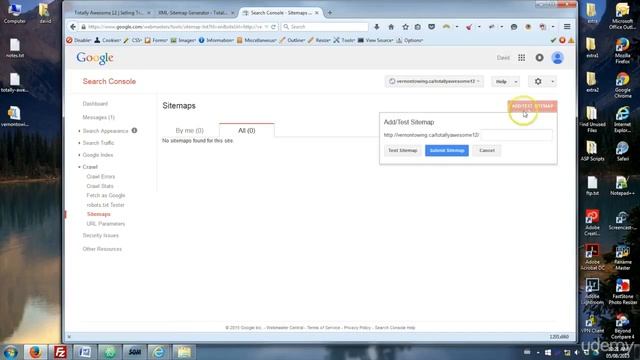Open the Disable web developer menu
This screenshot has height=360, width=640.
[79, 40]
